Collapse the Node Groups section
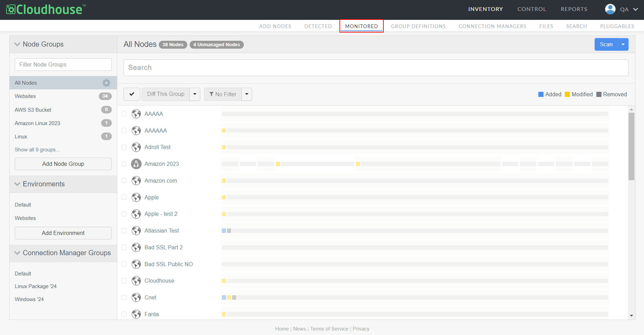This screenshot has width=644, height=335. [17, 44]
